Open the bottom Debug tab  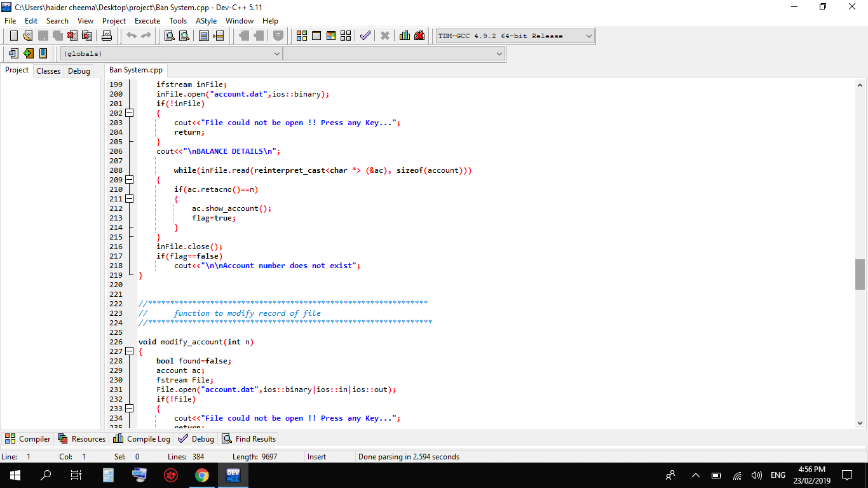[196, 438]
